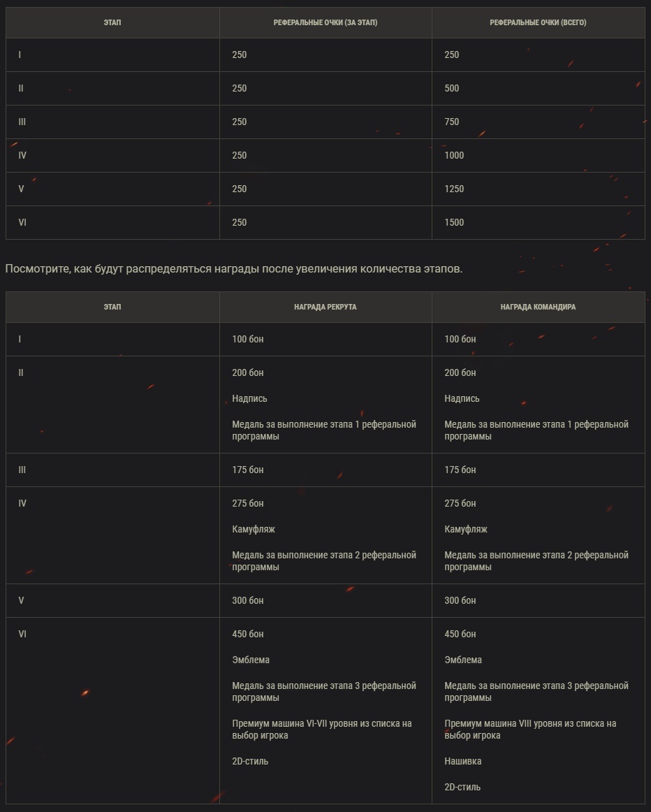Click the paragraph starting with Посмотрите

[x=234, y=269]
